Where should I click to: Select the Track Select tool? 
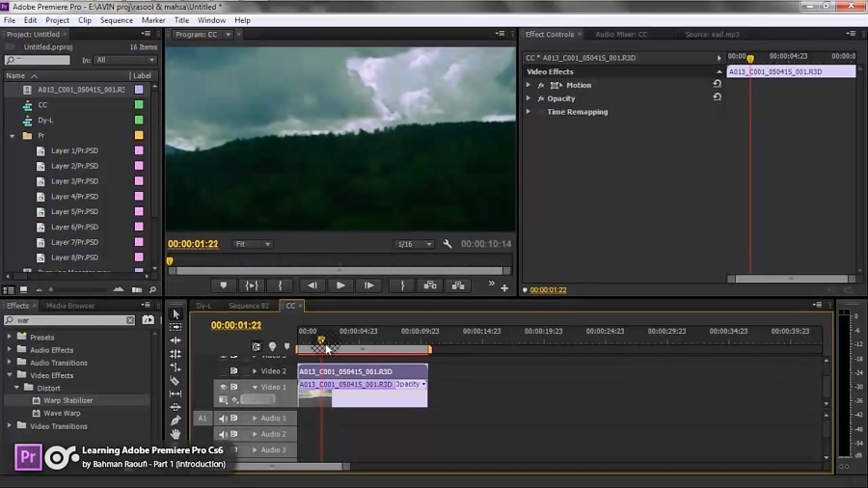pos(176,327)
